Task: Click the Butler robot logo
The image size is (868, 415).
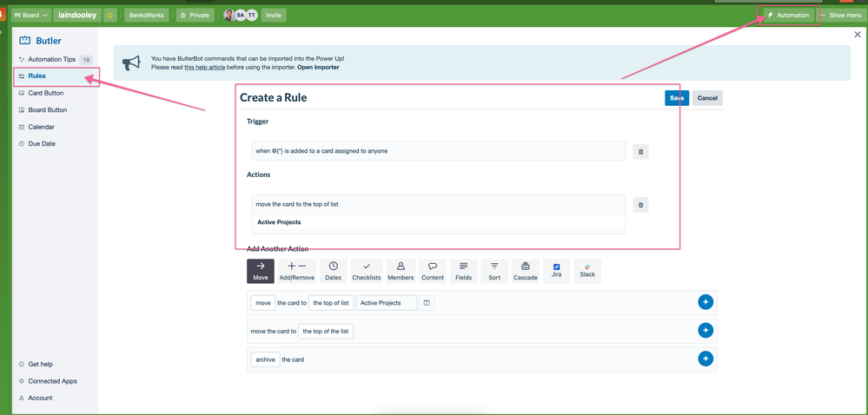Action: (x=25, y=41)
